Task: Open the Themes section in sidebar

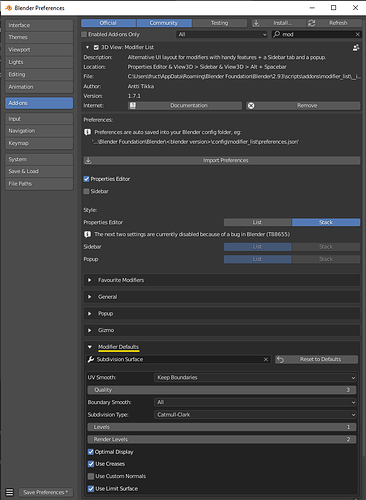Action: click(39, 37)
